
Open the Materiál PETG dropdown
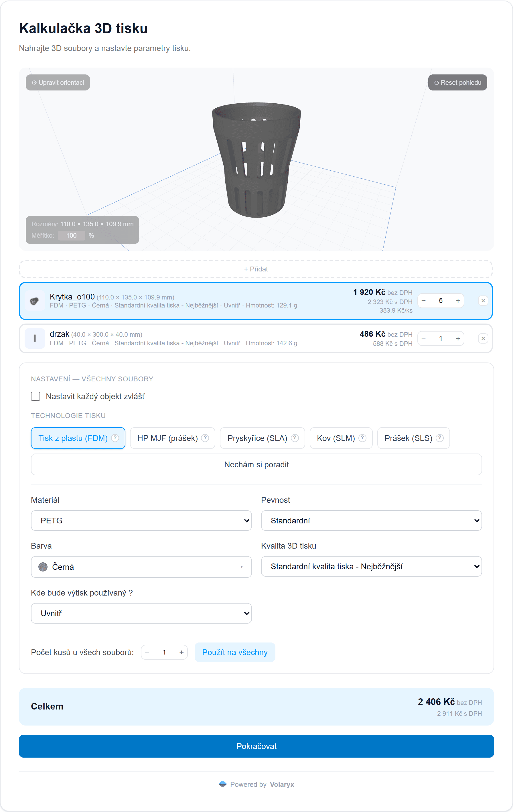[141, 521]
